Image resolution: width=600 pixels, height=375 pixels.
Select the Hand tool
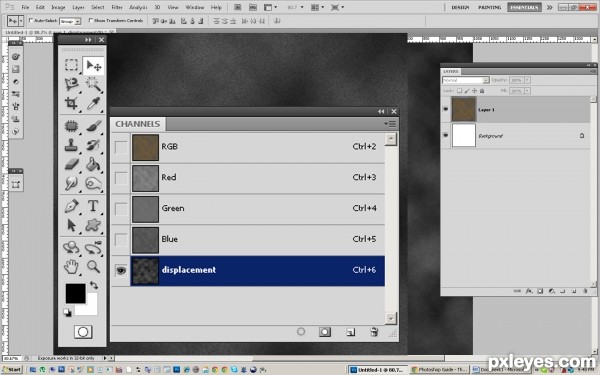[x=71, y=266]
